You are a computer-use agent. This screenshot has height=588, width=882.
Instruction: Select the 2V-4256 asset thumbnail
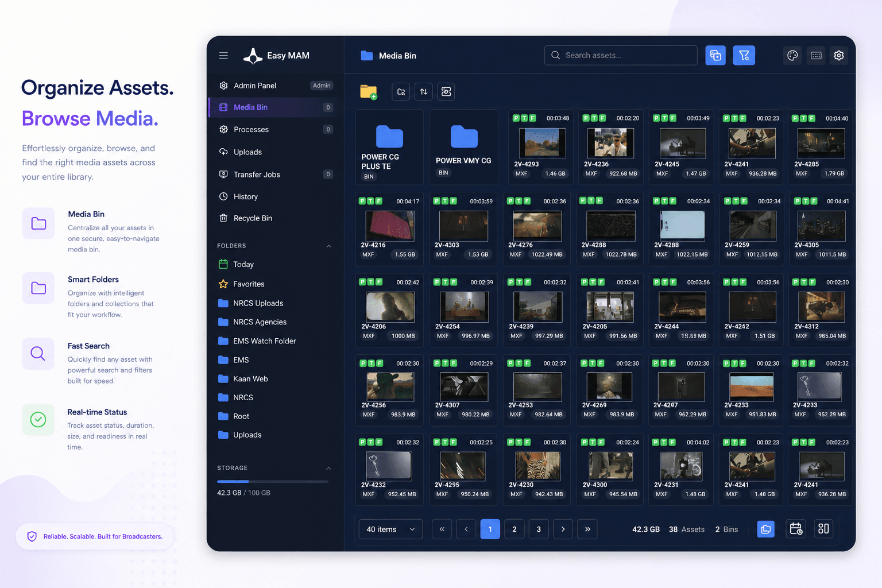390,387
